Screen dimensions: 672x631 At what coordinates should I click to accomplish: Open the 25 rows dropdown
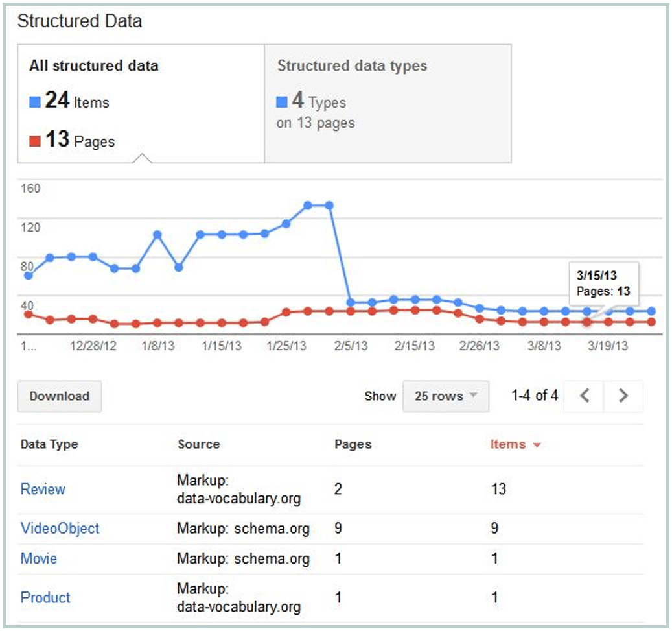coord(446,396)
